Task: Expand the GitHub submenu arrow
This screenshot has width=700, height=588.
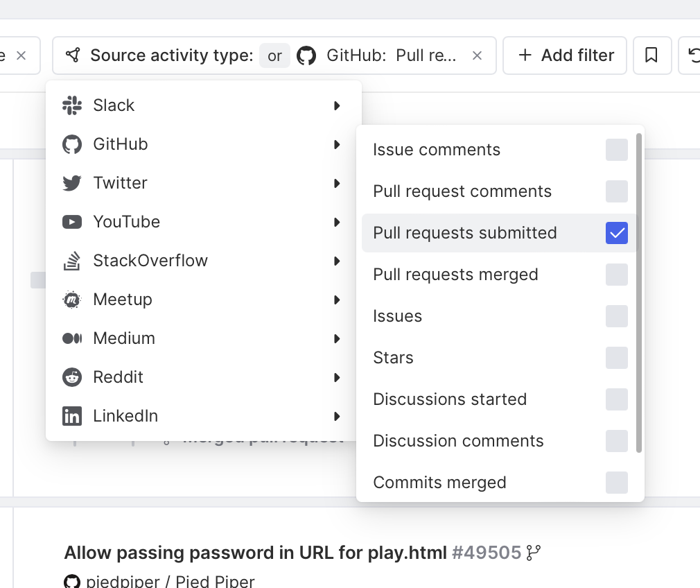Action: tap(337, 144)
